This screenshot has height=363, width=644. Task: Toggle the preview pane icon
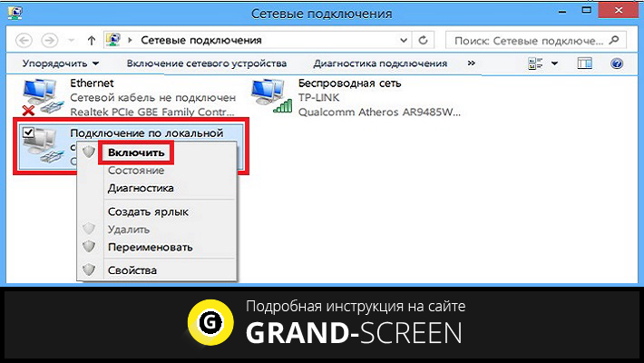[x=585, y=64]
